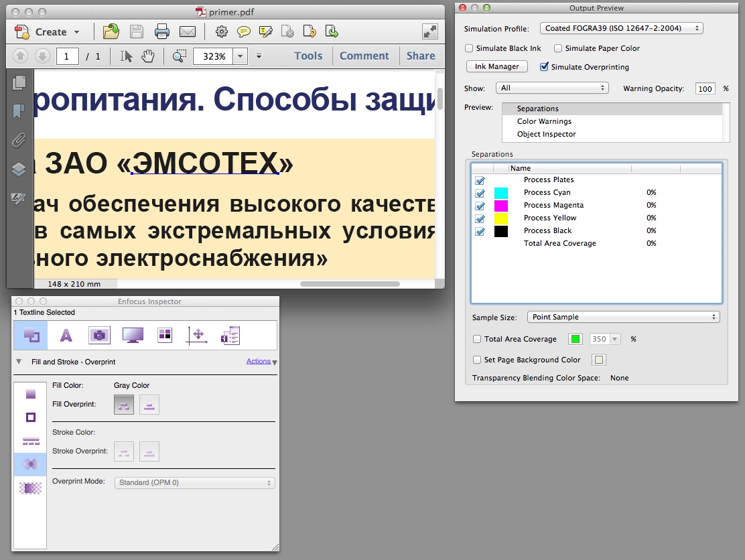Select Color Warnings in Preview list

(612, 121)
